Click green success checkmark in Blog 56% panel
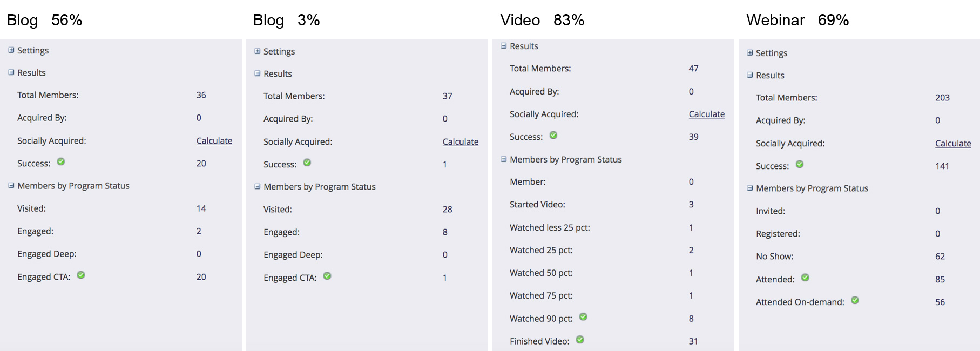This screenshot has height=351, width=980. pos(61,161)
